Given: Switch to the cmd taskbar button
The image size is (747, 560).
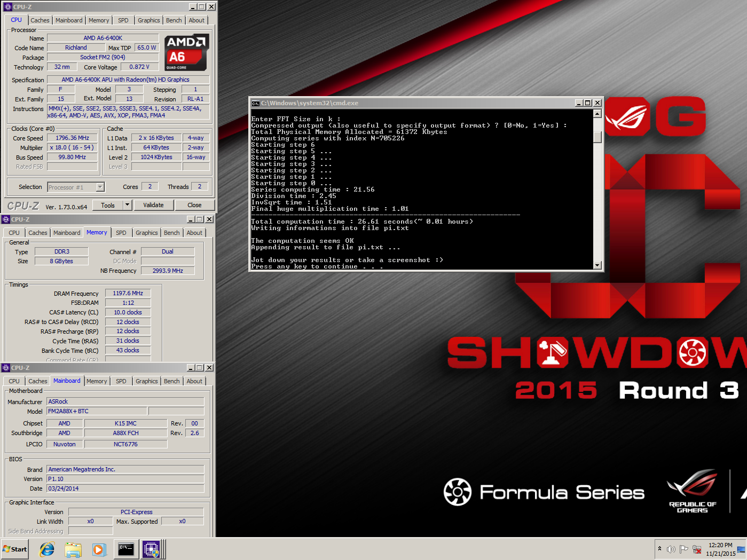Looking at the screenshot, I should [x=126, y=549].
